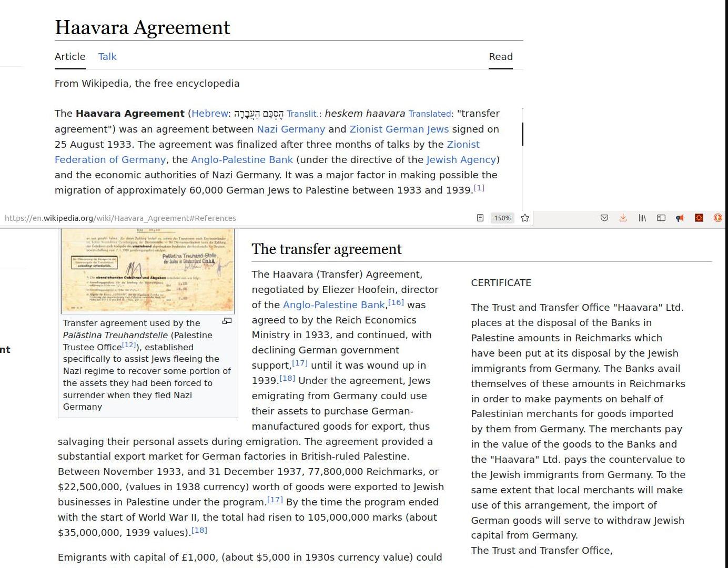The width and height of the screenshot is (728, 568).
Task: Click the Haavara Agreement page title
Action: pyautogui.click(x=143, y=27)
